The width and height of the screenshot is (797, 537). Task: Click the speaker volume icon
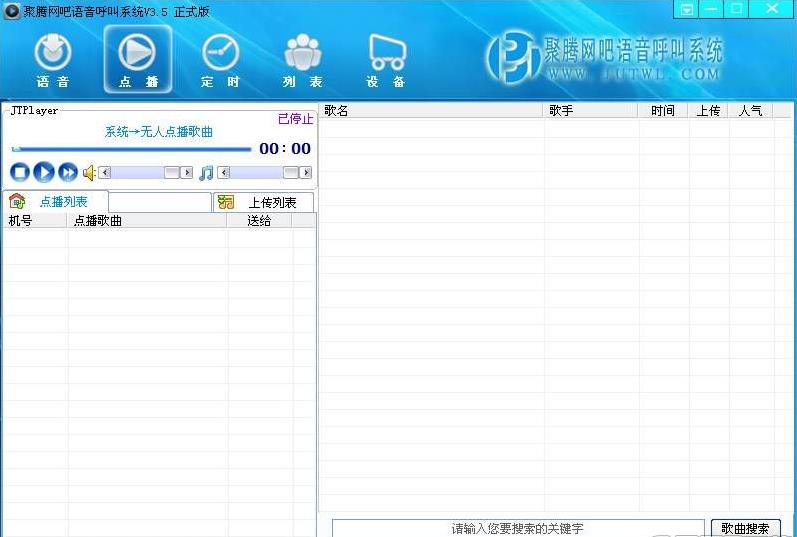click(x=89, y=173)
